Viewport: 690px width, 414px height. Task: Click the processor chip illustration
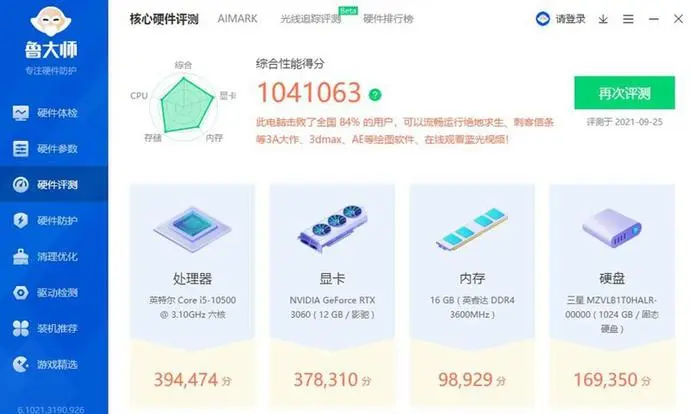(192, 228)
